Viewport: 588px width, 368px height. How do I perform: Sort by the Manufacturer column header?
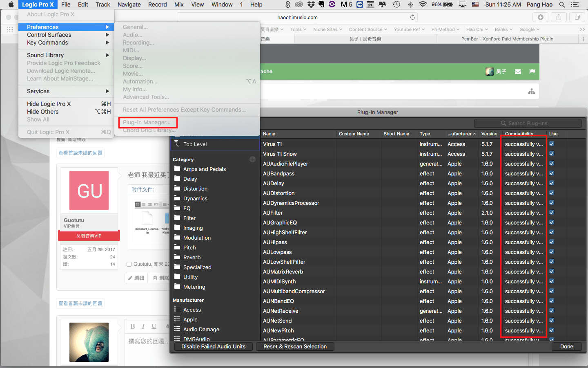pos(461,134)
